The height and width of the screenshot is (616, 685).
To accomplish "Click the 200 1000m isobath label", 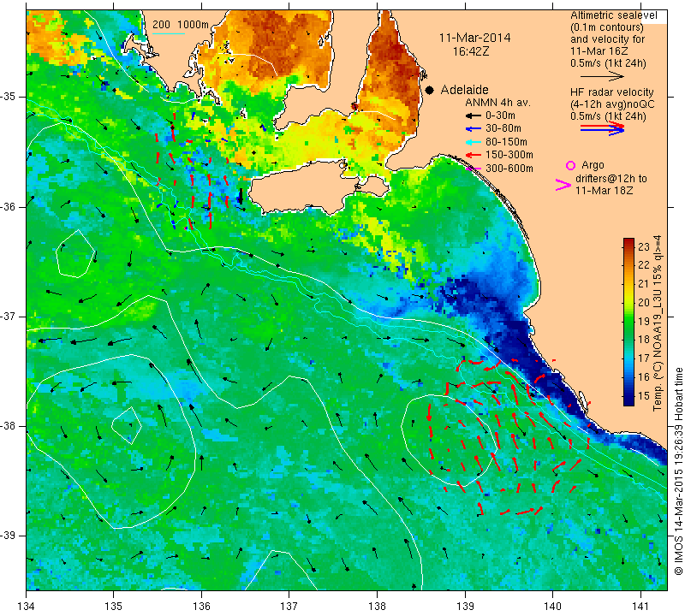I will pos(181,25).
